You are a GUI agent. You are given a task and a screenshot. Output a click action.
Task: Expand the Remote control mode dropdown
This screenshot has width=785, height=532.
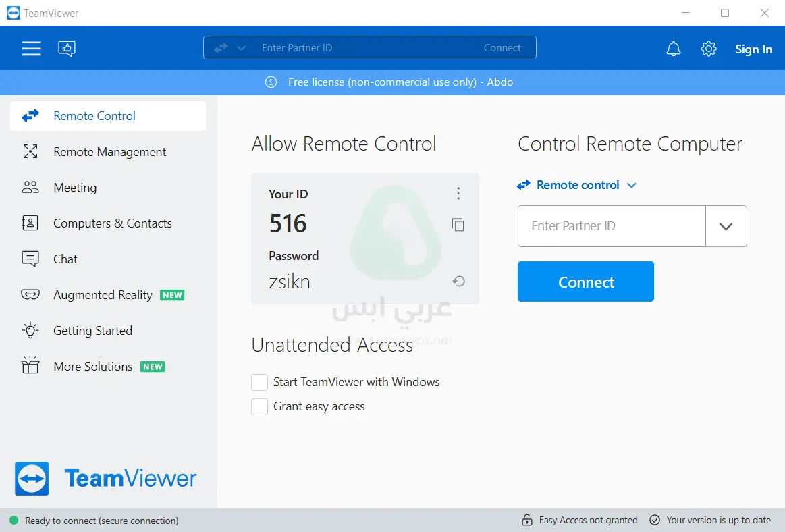click(631, 185)
